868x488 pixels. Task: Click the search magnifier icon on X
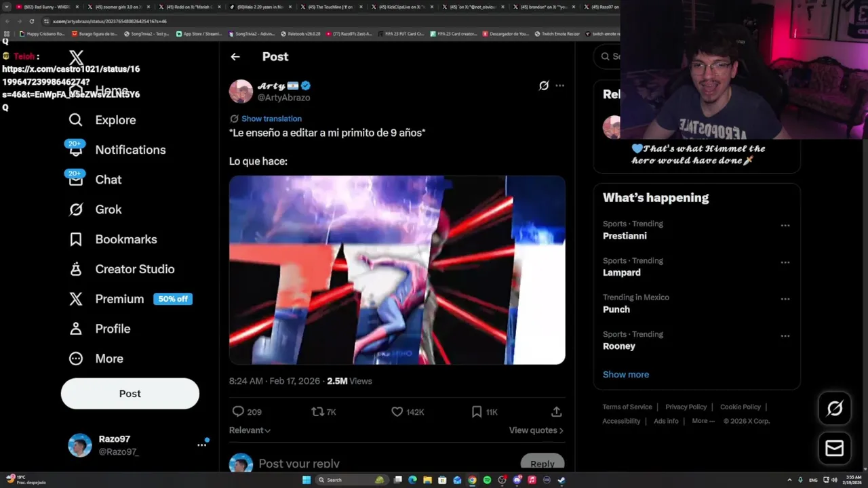pyautogui.click(x=606, y=56)
